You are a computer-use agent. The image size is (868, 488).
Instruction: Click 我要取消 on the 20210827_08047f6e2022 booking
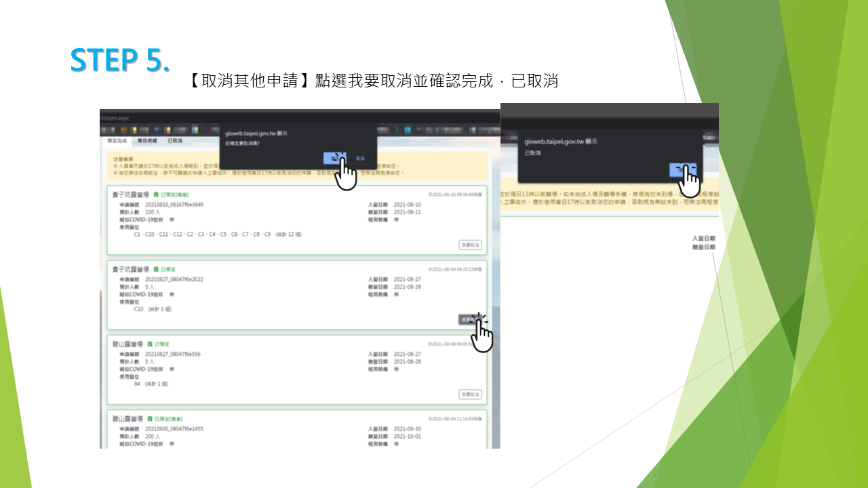[x=470, y=319]
